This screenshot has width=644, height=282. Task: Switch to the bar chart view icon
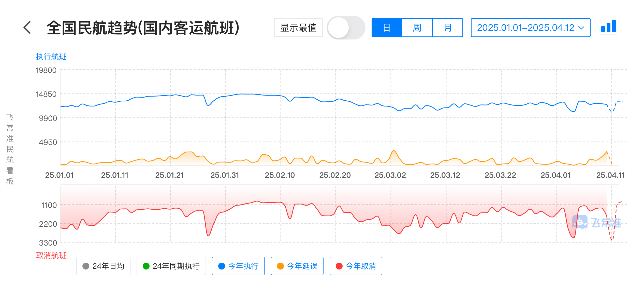coord(608,27)
